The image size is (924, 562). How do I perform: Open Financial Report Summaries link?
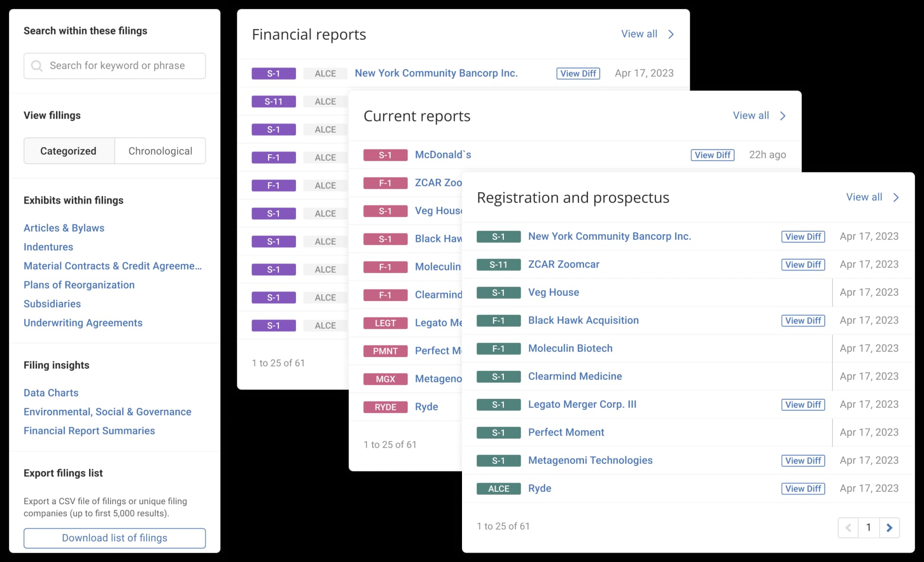pos(90,431)
